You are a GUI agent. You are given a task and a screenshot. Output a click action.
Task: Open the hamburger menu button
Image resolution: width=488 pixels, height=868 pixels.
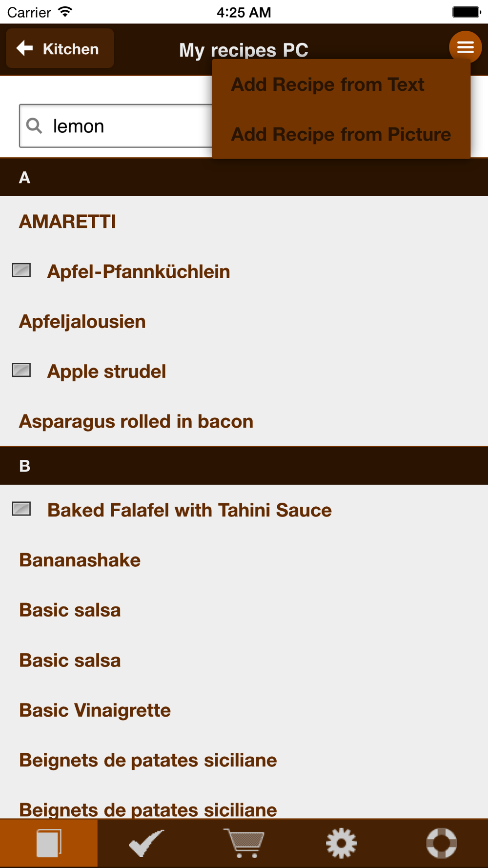[x=465, y=47]
